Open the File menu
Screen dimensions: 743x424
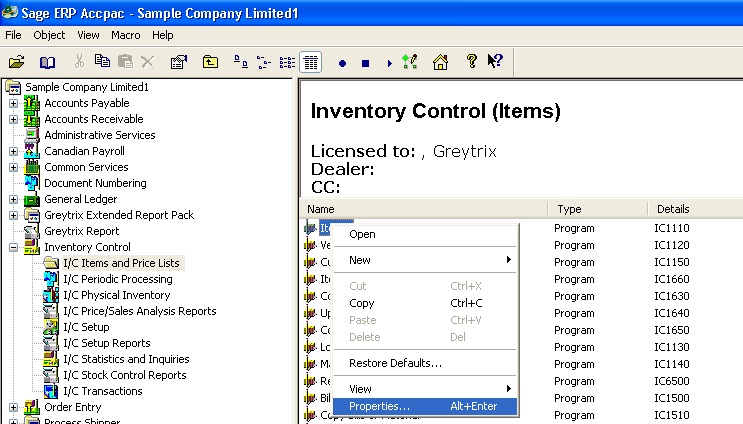13,35
